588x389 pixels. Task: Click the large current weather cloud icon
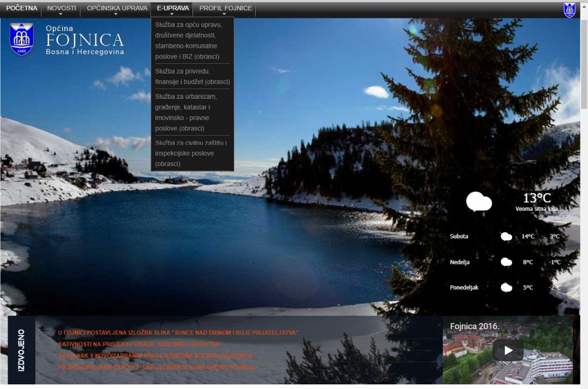(x=479, y=203)
